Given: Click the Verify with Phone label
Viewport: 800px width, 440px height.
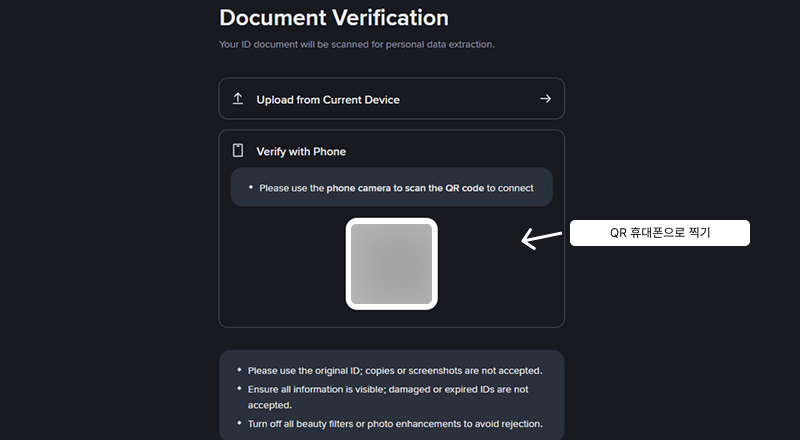Looking at the screenshot, I should coord(301,151).
